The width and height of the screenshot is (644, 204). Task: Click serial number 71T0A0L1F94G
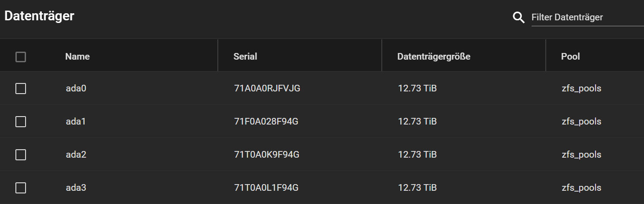click(266, 188)
